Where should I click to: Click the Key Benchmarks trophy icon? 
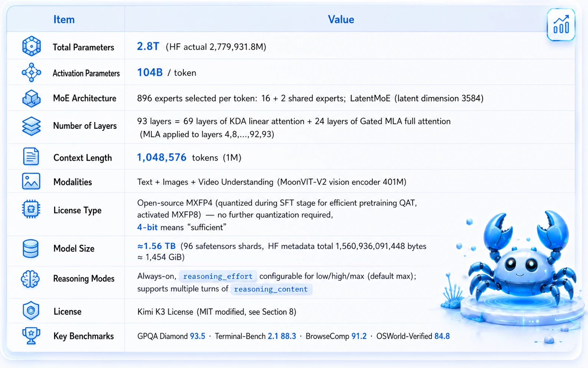tap(31, 336)
